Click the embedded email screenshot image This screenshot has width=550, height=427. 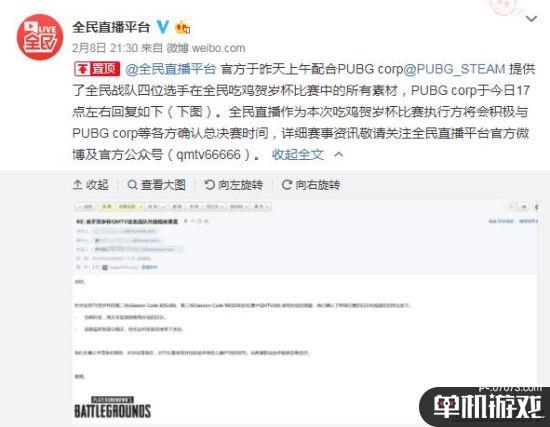tap(305, 312)
